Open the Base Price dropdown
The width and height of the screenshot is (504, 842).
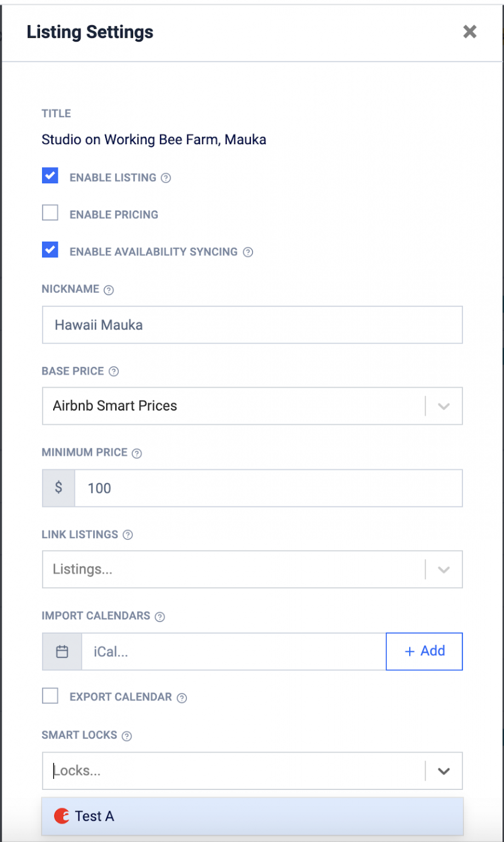tap(443, 406)
